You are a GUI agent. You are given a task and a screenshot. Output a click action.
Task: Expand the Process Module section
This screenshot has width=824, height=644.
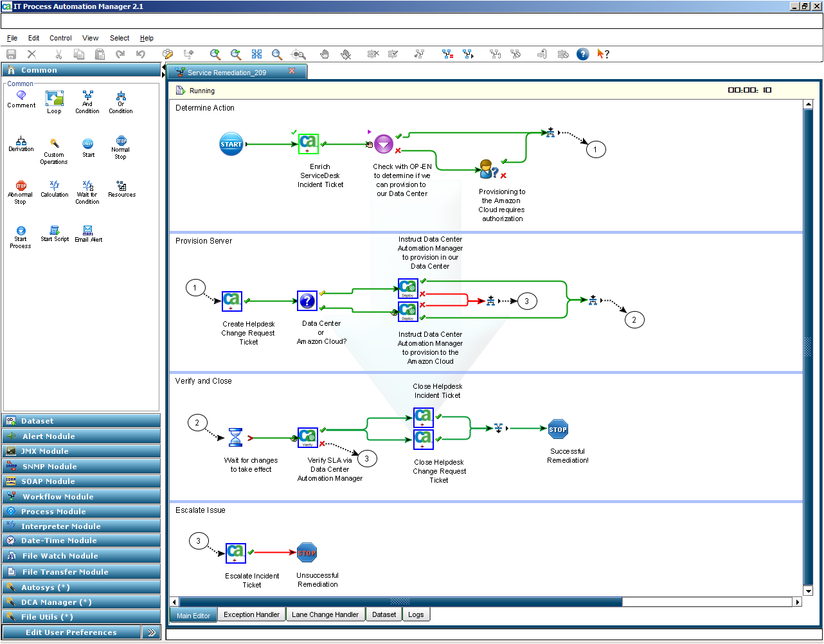[x=81, y=512]
